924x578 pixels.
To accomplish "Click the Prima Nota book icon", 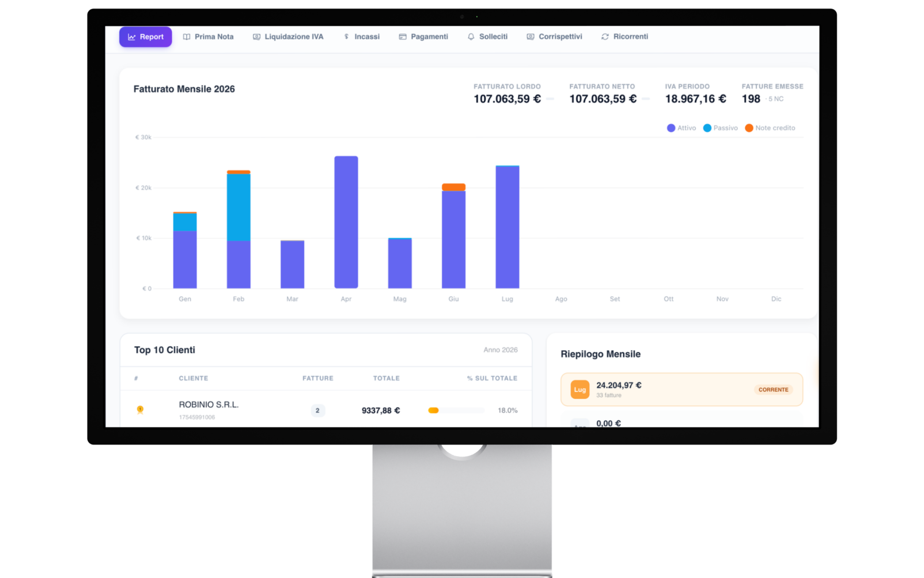I will pyautogui.click(x=186, y=37).
